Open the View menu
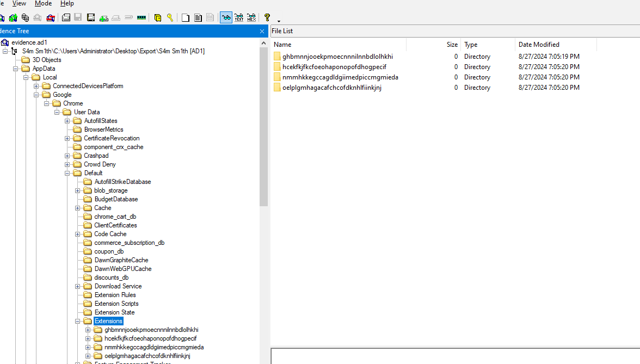 coord(19,4)
